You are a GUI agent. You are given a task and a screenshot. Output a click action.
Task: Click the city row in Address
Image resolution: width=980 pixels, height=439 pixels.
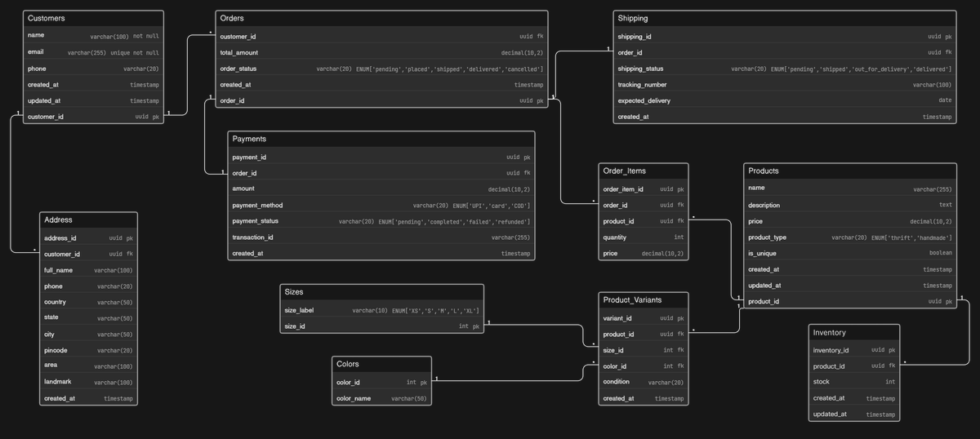click(x=89, y=335)
